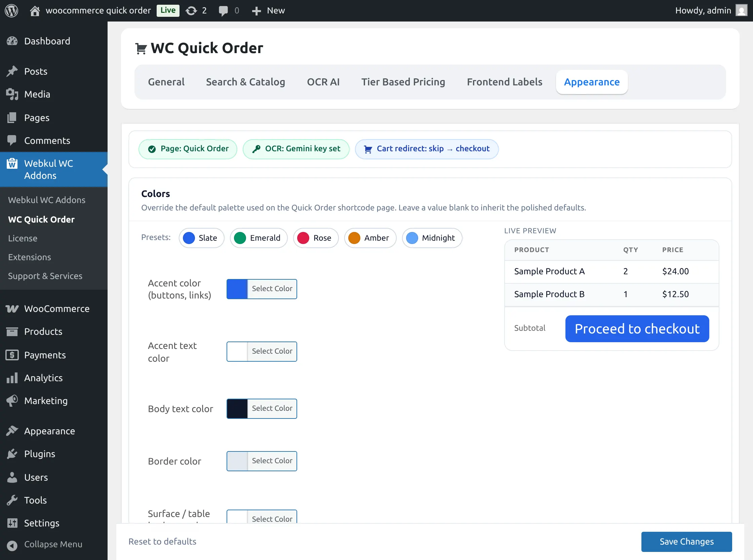The image size is (753, 560).
Task: Apply the Midnight color preset
Action: click(x=432, y=238)
